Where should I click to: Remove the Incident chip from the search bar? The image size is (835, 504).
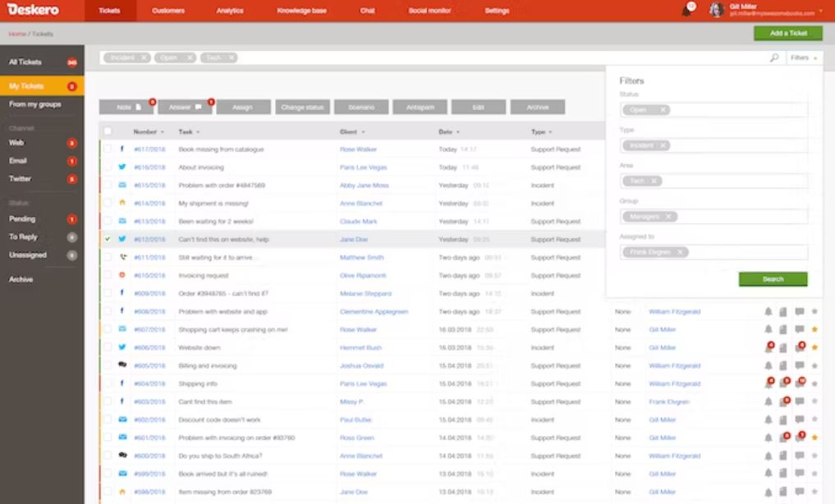(144, 57)
